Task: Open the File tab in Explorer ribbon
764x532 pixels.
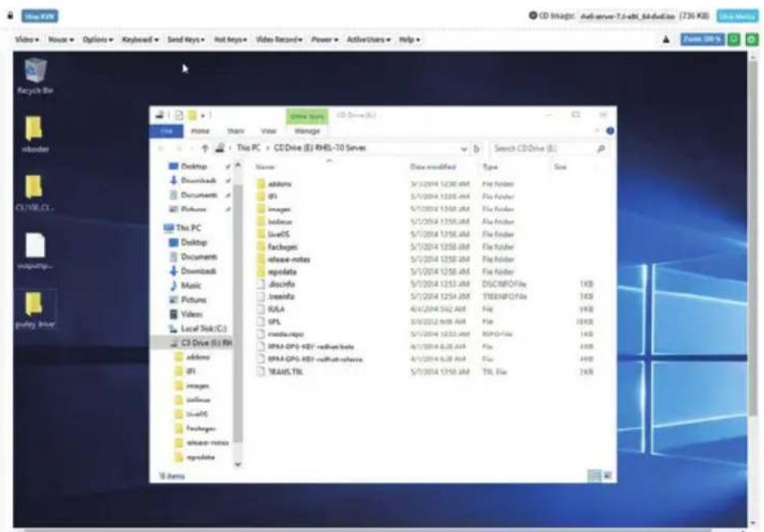Action: pyautogui.click(x=166, y=131)
